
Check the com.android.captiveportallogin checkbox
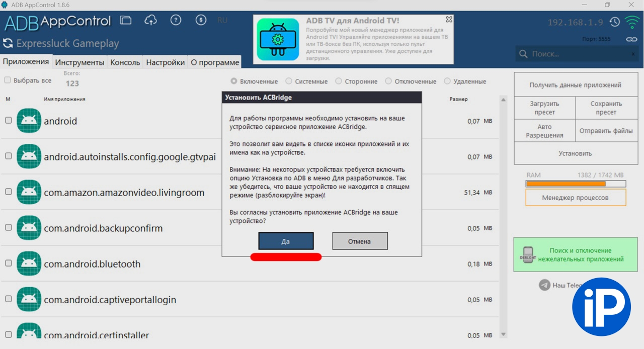click(x=8, y=299)
